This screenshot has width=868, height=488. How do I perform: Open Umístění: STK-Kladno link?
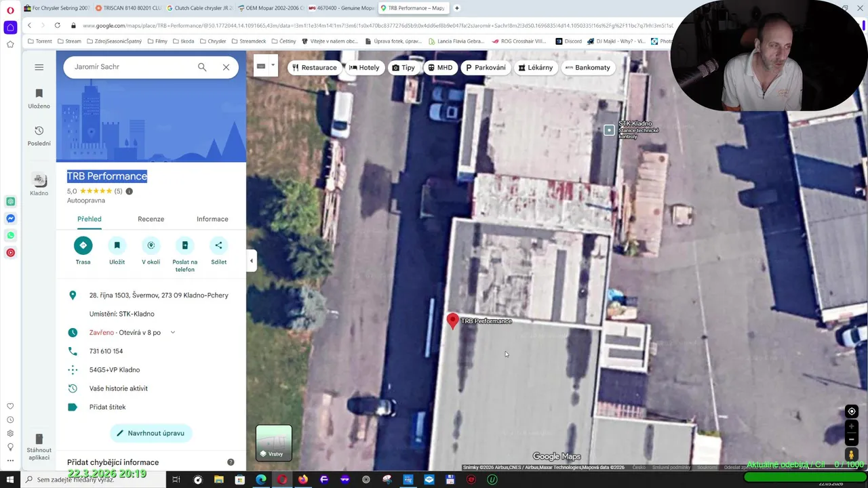pos(122,314)
